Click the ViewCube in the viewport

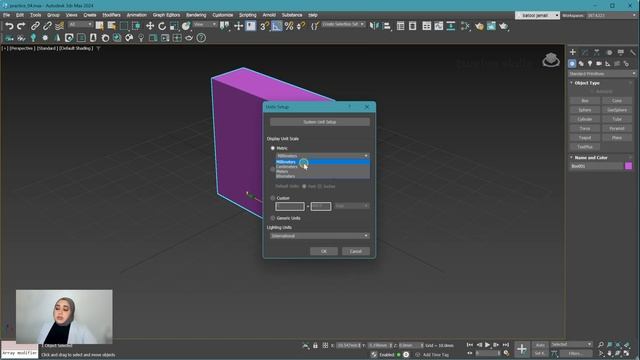tap(551, 60)
